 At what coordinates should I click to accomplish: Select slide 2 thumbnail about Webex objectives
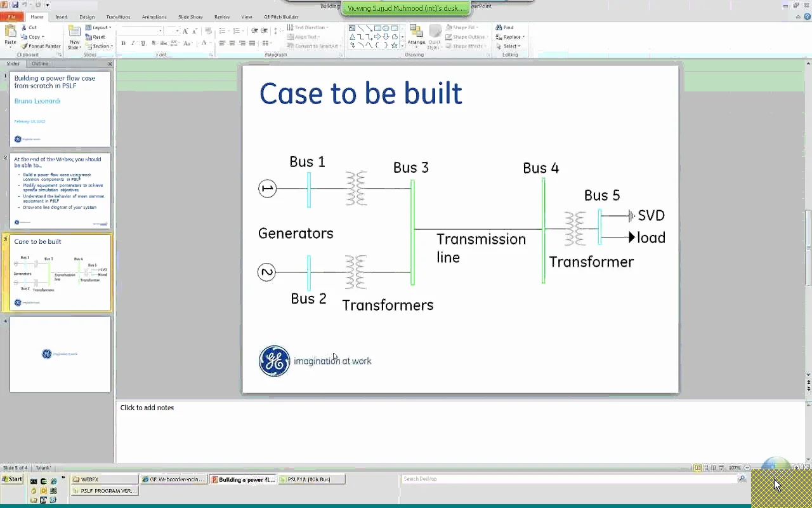pos(60,190)
